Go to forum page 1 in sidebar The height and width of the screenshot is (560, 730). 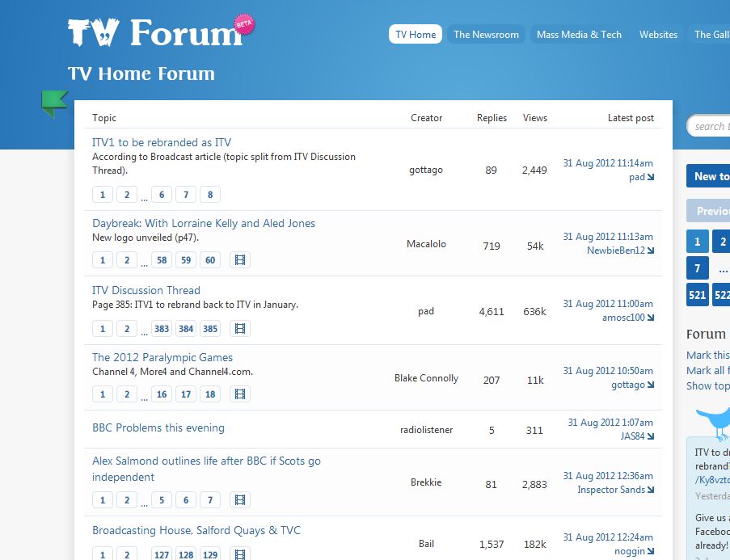698,242
